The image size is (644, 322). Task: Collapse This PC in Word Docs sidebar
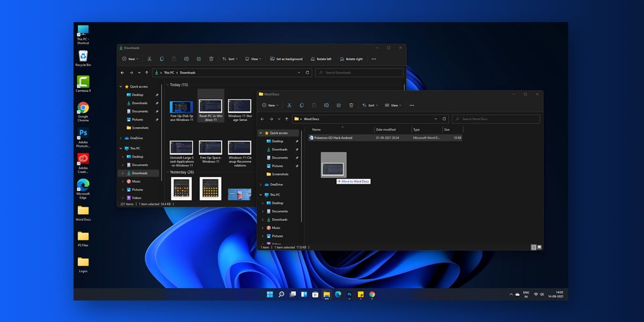[261, 195]
